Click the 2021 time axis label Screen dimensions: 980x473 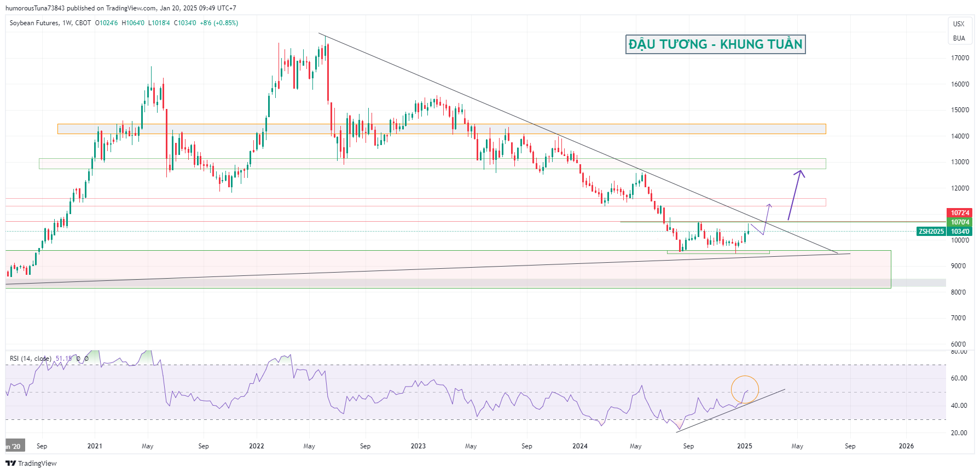95,446
